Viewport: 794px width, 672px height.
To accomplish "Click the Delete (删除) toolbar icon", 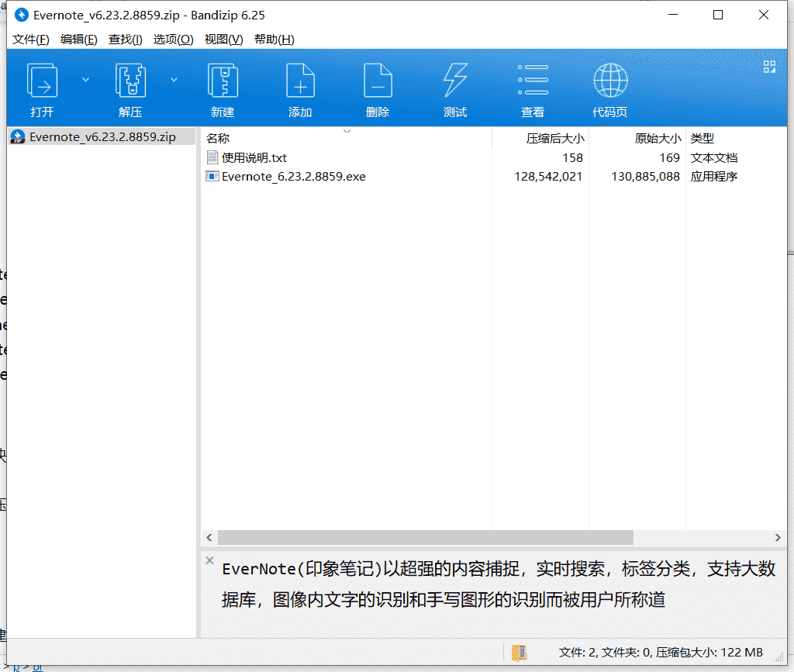I will pos(378,81).
